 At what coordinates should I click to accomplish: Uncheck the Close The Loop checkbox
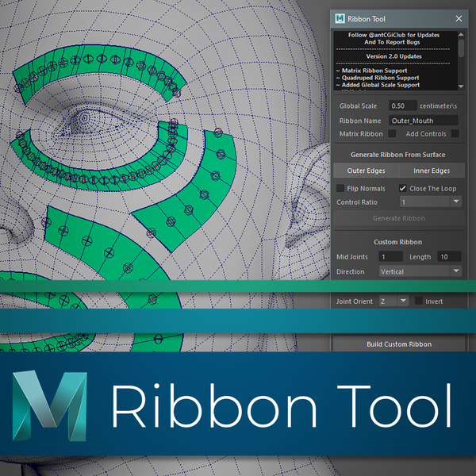(402, 188)
